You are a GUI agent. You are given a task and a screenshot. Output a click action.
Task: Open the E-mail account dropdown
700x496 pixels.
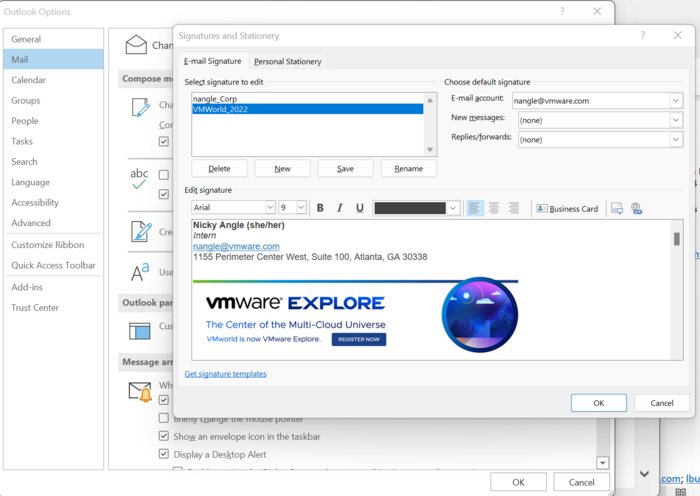click(x=676, y=100)
